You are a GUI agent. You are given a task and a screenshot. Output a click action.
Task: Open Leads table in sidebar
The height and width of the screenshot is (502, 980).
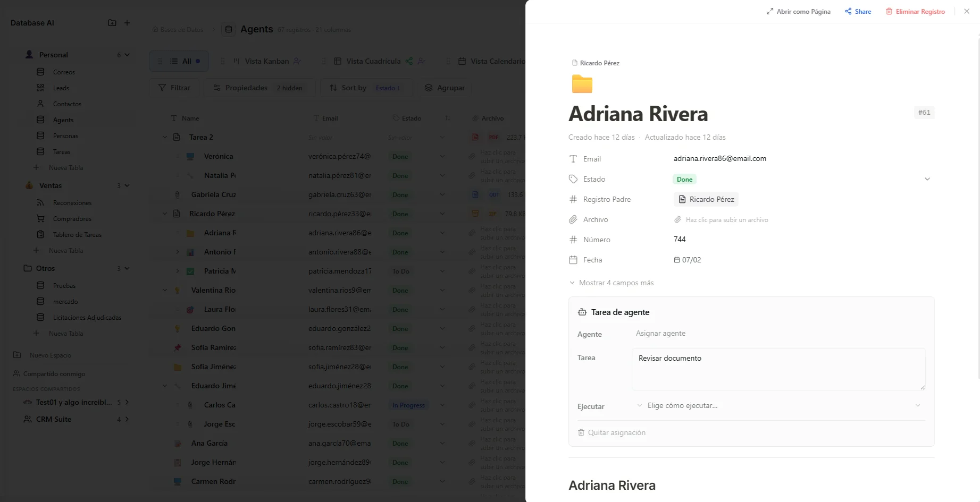point(61,88)
